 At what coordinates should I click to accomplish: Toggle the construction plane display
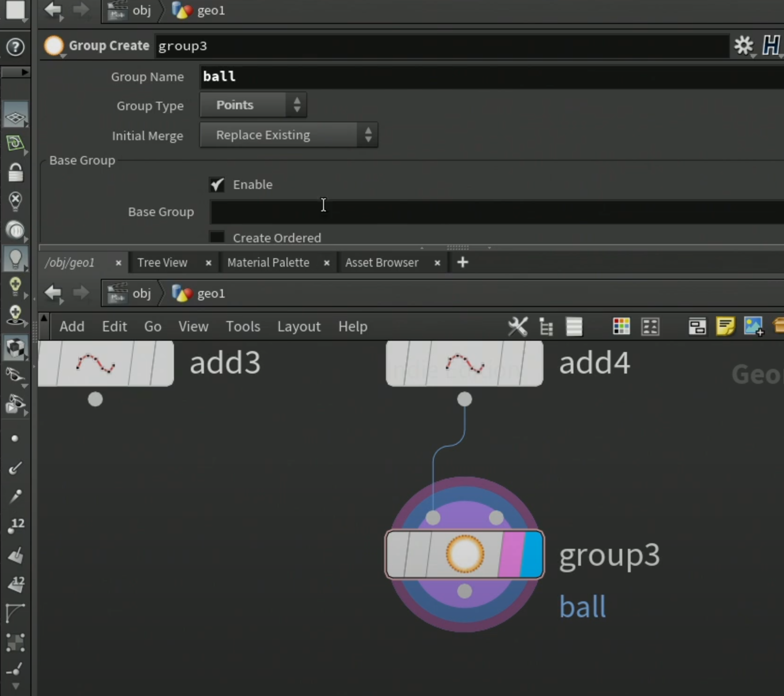coord(15,115)
